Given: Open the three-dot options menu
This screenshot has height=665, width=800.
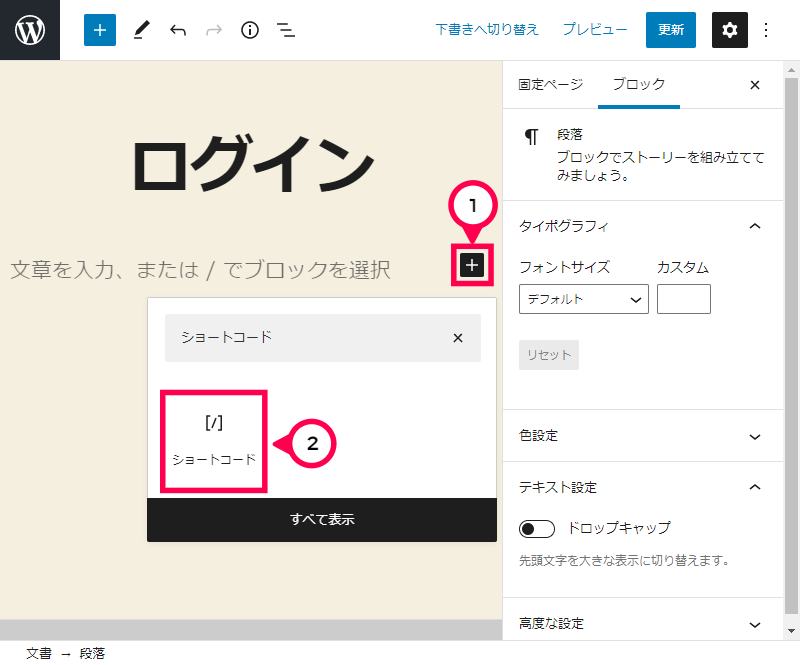Looking at the screenshot, I should (x=767, y=30).
